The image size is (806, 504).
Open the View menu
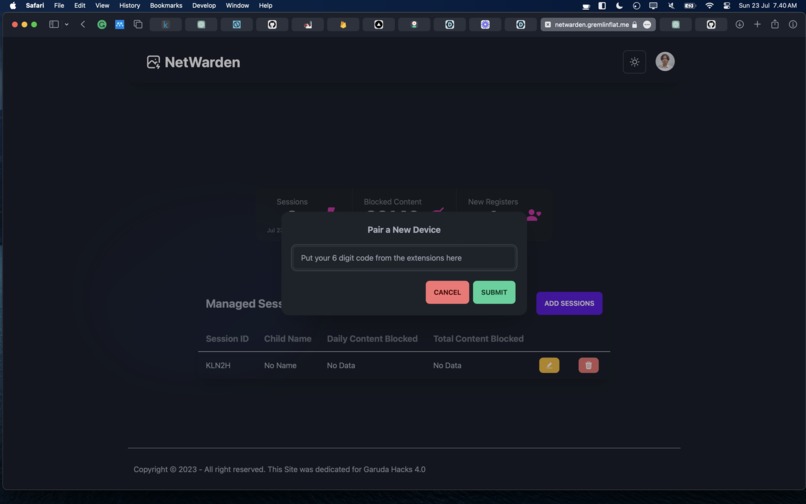tap(102, 6)
